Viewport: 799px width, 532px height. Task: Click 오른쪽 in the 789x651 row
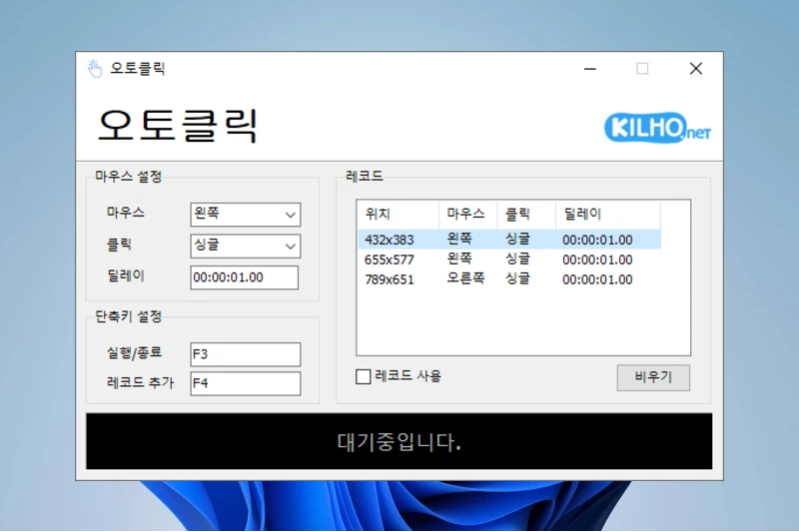pyautogui.click(x=465, y=278)
